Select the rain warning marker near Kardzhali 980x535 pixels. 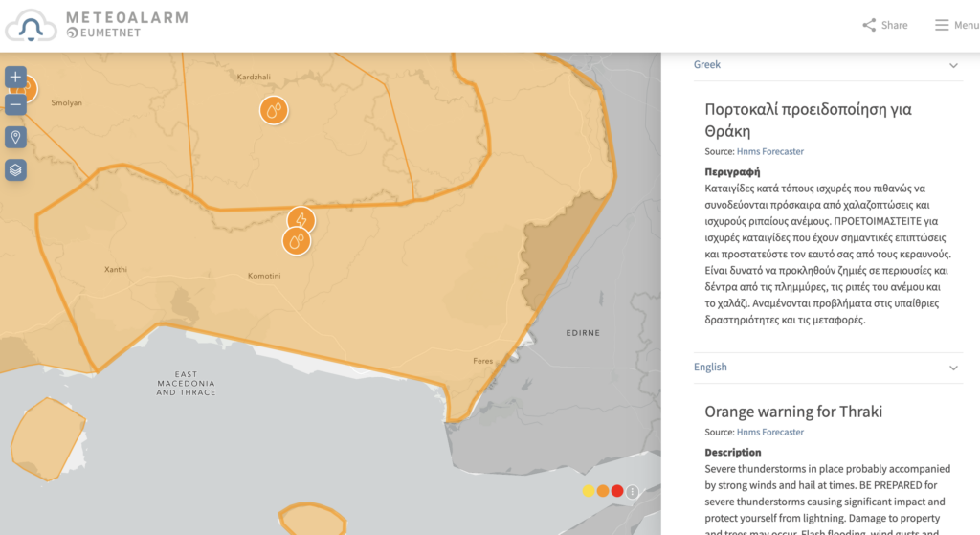pyautogui.click(x=274, y=110)
